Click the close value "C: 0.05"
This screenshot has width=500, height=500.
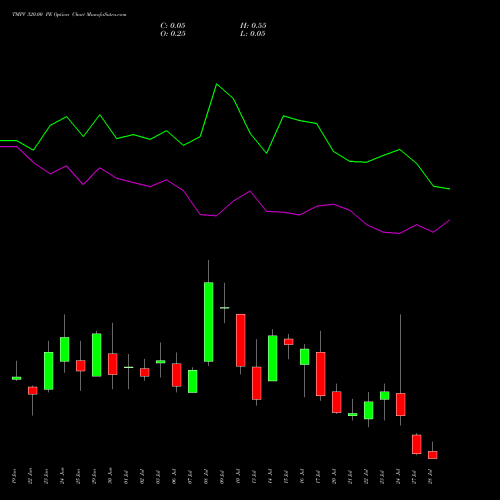pyautogui.click(x=173, y=26)
